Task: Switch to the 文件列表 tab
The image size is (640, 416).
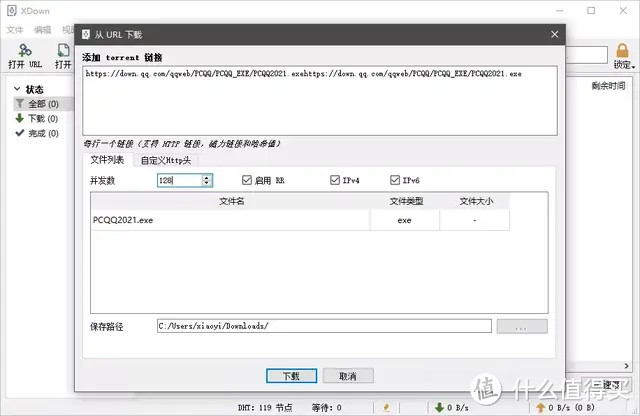Action: 107,160
